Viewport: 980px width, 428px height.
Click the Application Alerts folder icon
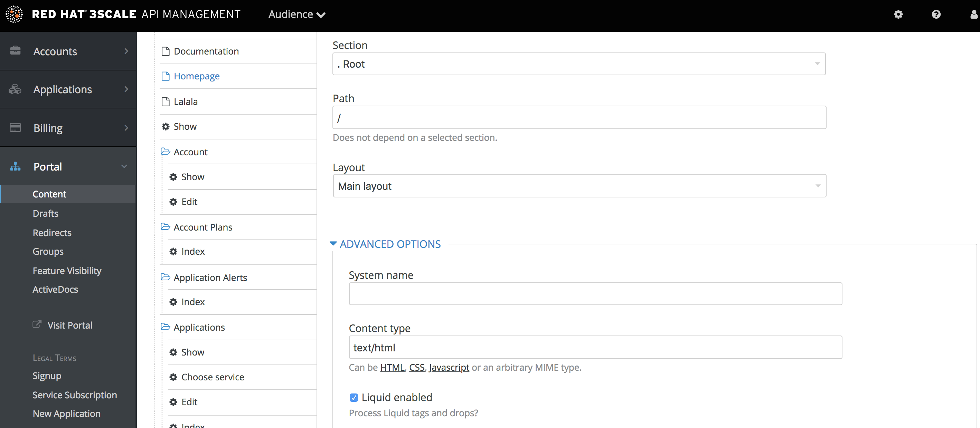[x=165, y=277]
